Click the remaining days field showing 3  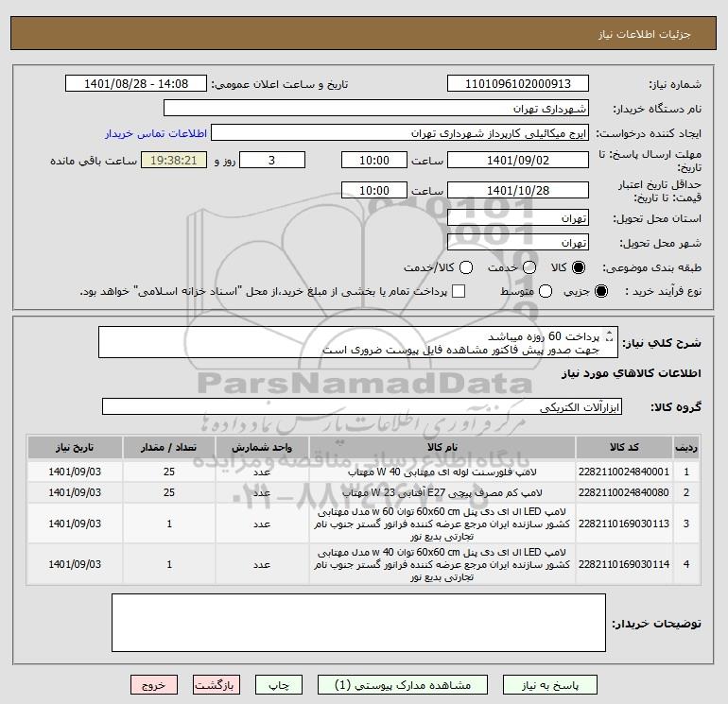tap(272, 160)
